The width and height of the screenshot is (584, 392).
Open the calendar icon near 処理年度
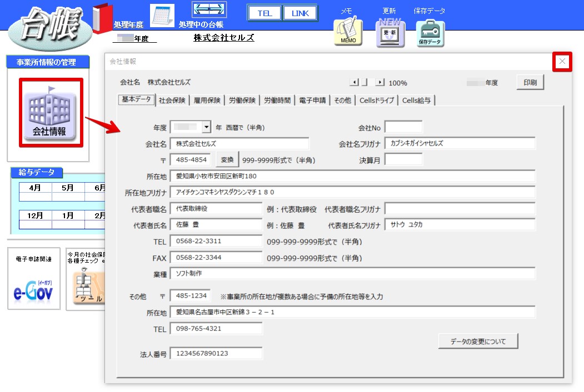[x=162, y=15]
